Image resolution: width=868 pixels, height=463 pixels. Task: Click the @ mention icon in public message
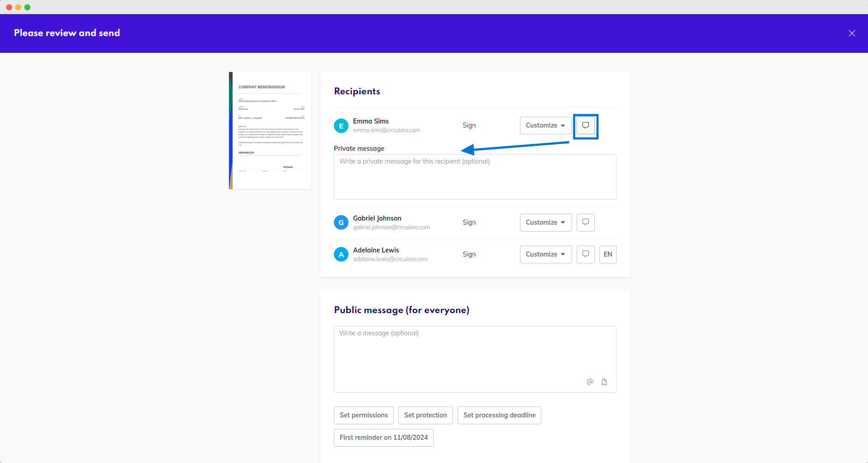click(590, 382)
